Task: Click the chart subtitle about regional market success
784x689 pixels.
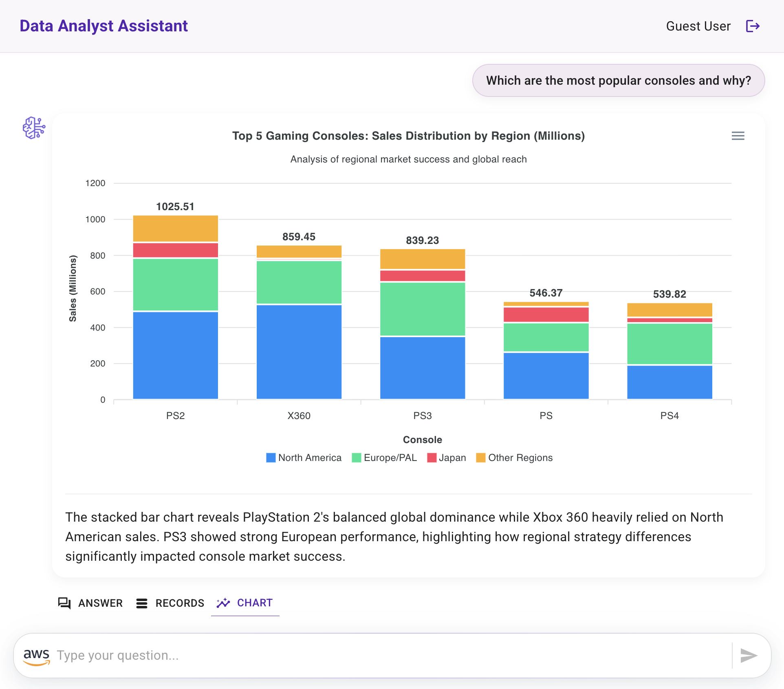Action: 409,159
